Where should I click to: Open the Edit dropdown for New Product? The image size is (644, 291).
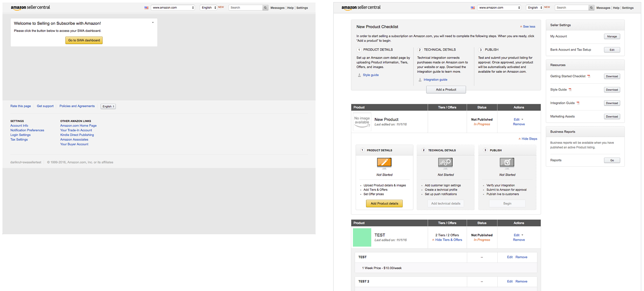point(519,120)
